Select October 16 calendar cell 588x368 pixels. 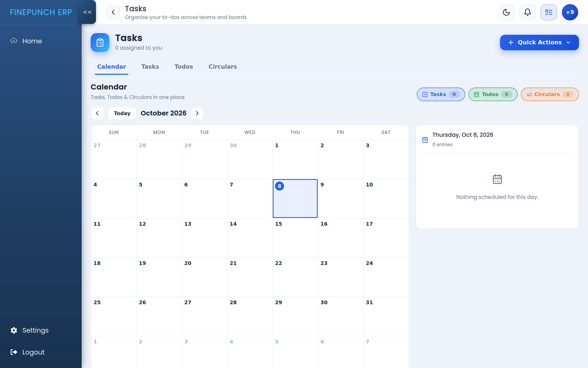341,238
